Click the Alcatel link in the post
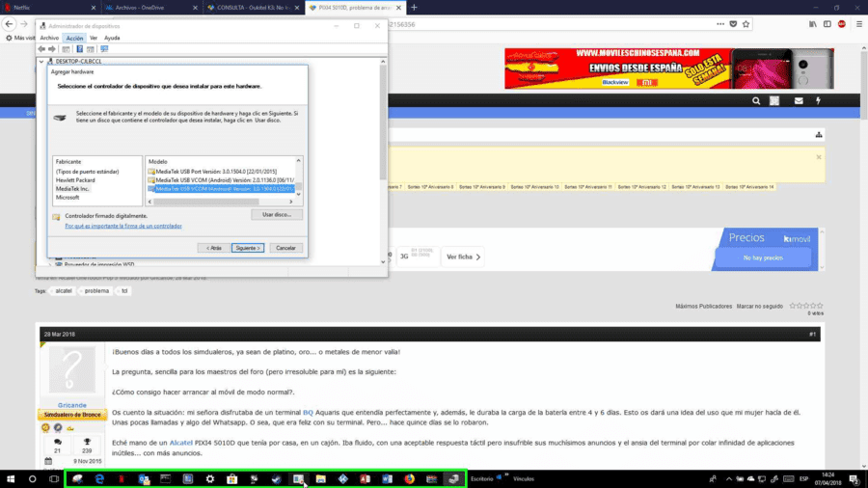The image size is (868, 488). click(180, 444)
